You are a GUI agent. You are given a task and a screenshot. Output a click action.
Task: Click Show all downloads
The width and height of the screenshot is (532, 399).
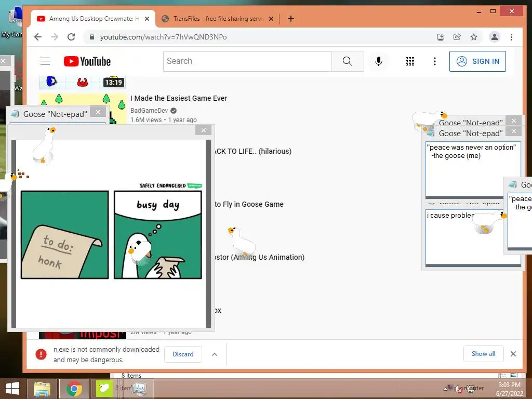point(484,353)
